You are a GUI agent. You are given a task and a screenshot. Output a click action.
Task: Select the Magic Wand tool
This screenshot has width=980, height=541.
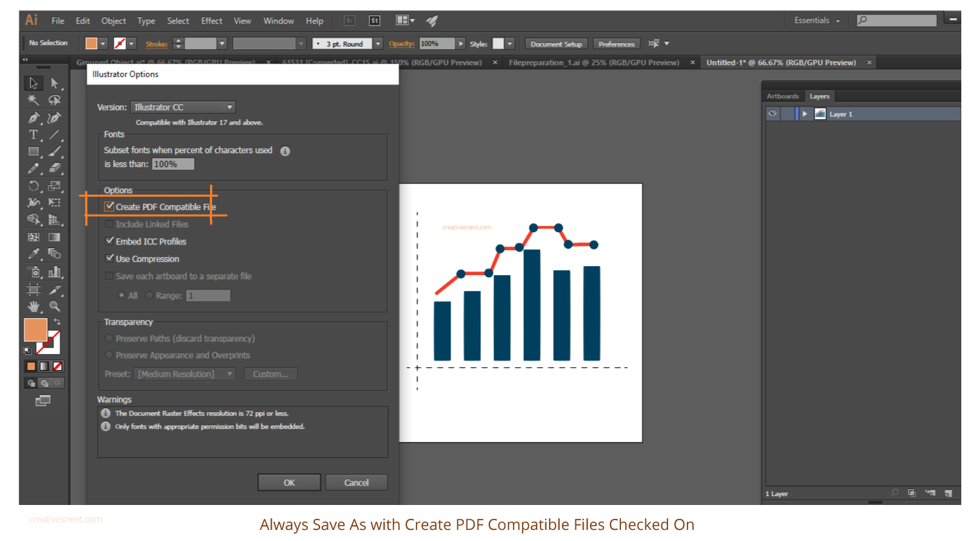coord(33,100)
